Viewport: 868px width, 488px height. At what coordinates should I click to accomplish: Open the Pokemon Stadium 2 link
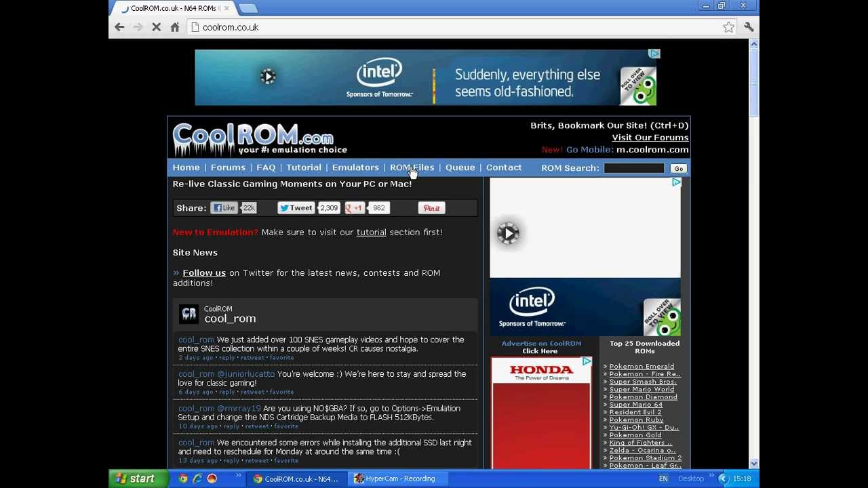click(645, 458)
